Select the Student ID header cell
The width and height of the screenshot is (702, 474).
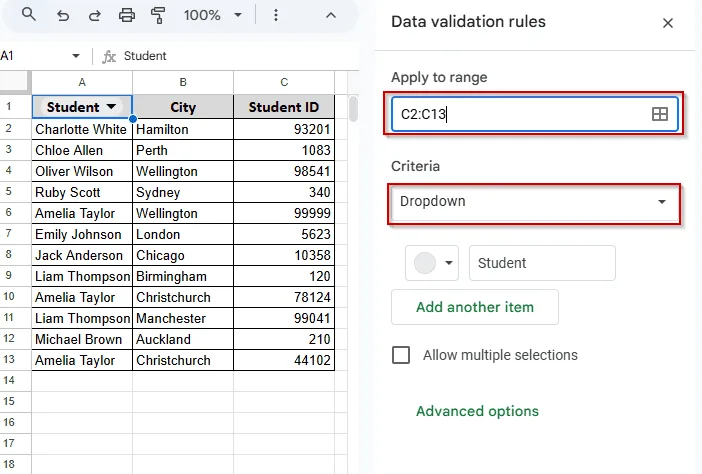[284, 107]
